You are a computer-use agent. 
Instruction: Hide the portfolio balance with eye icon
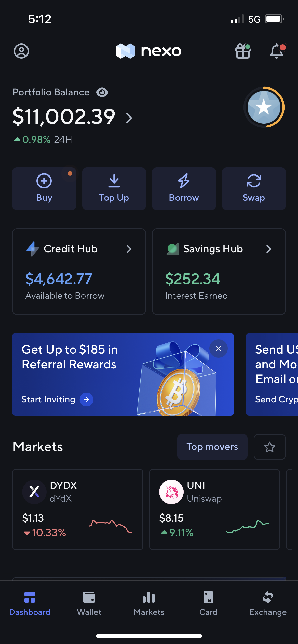pyautogui.click(x=102, y=92)
